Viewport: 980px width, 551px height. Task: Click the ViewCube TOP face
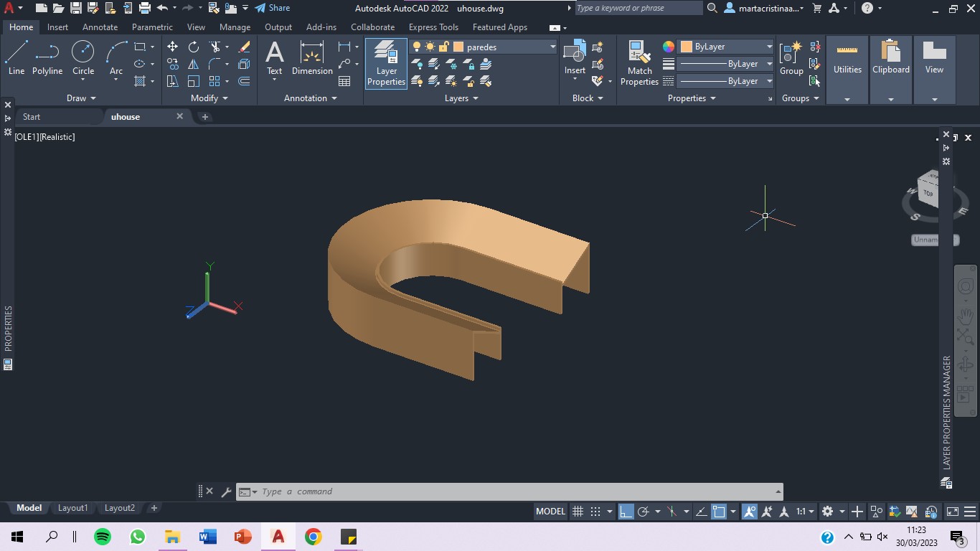[x=928, y=194]
